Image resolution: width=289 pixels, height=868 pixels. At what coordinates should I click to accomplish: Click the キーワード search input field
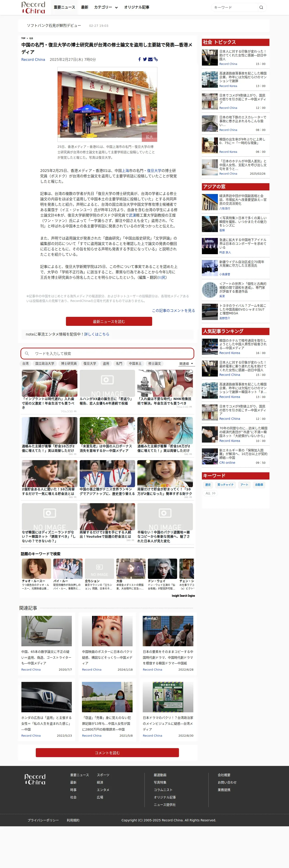pyautogui.click(x=235, y=7)
